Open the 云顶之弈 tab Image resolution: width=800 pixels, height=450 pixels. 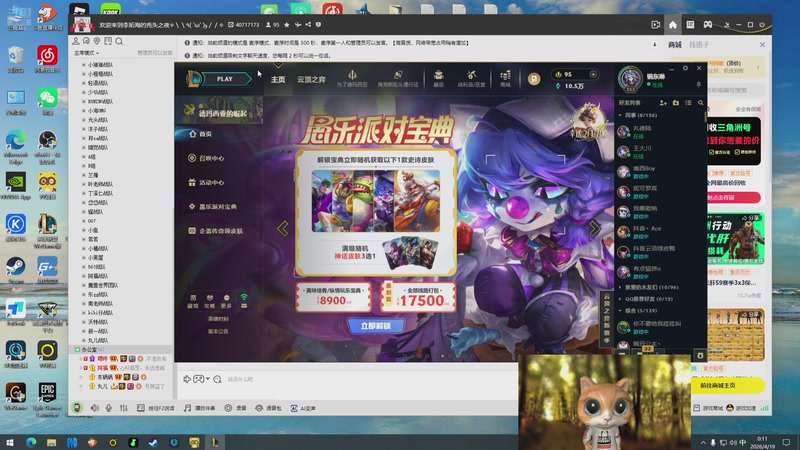pyautogui.click(x=311, y=80)
